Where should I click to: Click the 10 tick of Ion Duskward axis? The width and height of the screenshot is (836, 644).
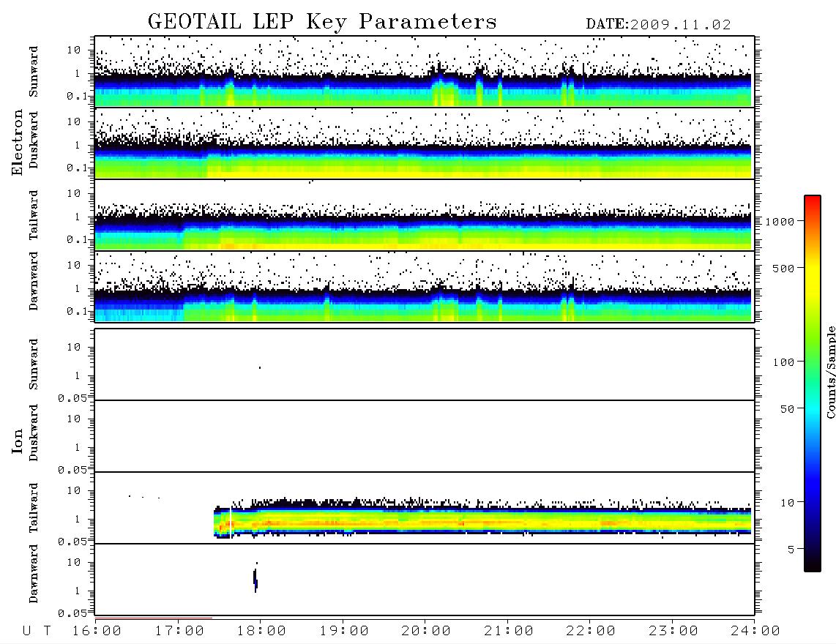coord(74,419)
